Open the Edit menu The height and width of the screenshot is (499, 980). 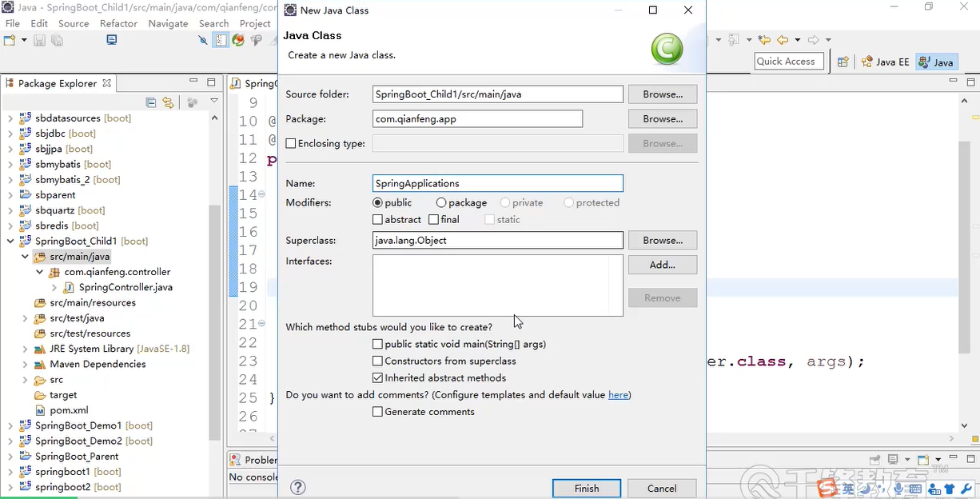click(x=39, y=23)
